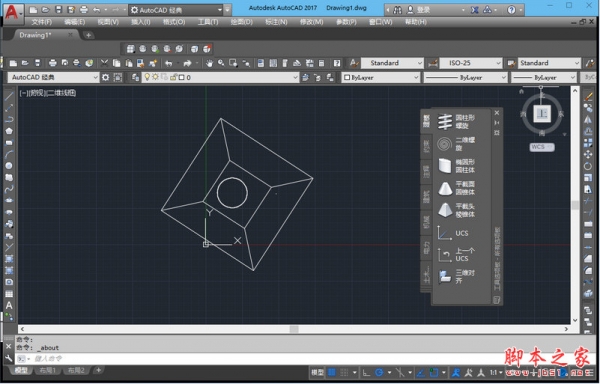600x384 pixels.
Task: Toggle ortho mode in status bar
Action: click(x=366, y=372)
